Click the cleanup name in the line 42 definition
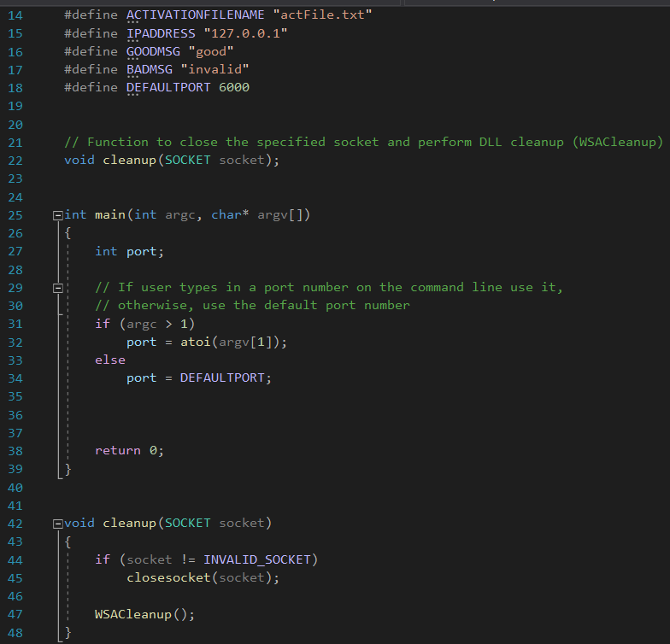 pyautogui.click(x=130, y=524)
